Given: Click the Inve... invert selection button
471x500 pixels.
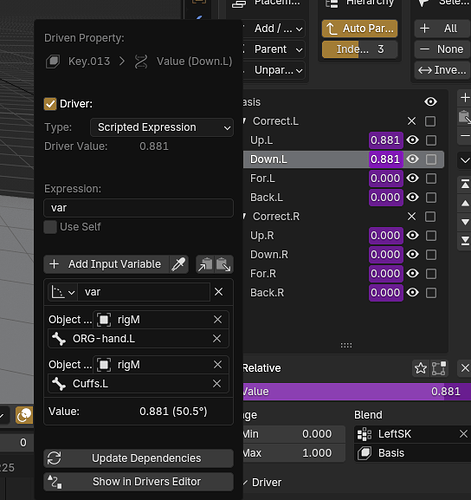Looking at the screenshot, I should tap(442, 70).
